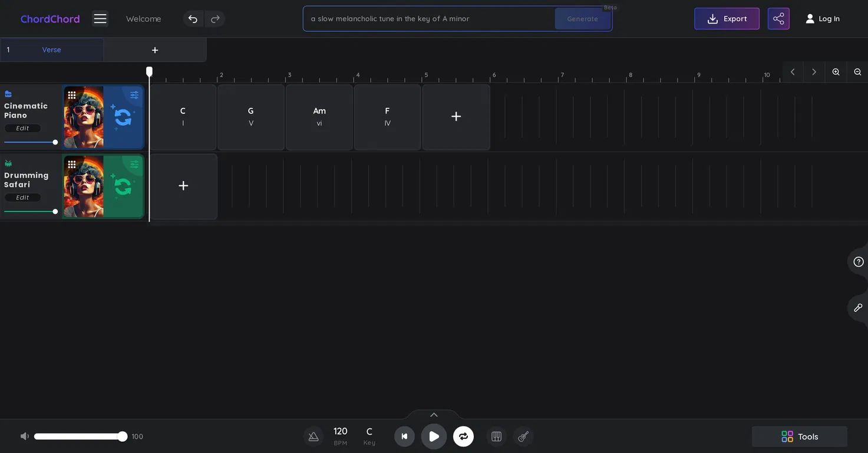Open the help question mark

(859, 262)
